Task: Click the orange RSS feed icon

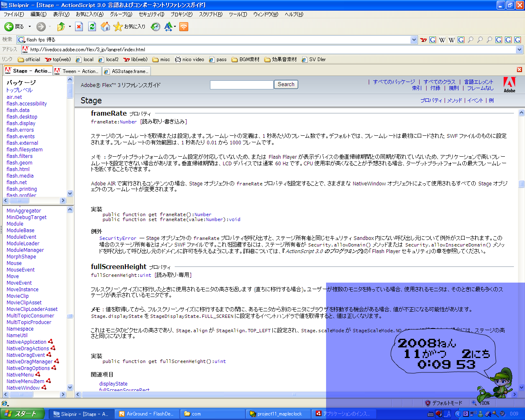Action: click(x=184, y=27)
